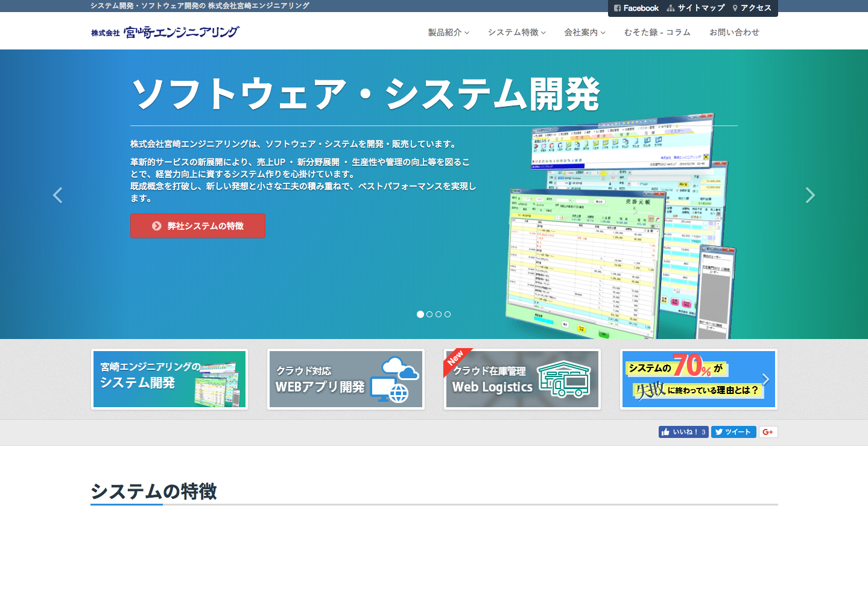Image resolution: width=868 pixels, height=593 pixels.
Task: Open むそた録 - コラム menu item
Action: coord(657,33)
